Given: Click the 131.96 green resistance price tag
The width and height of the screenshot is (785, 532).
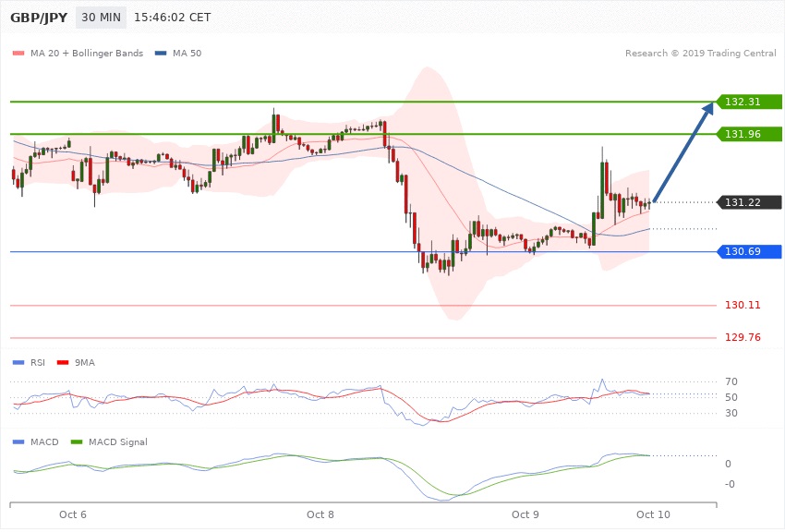Looking at the screenshot, I should [x=748, y=134].
